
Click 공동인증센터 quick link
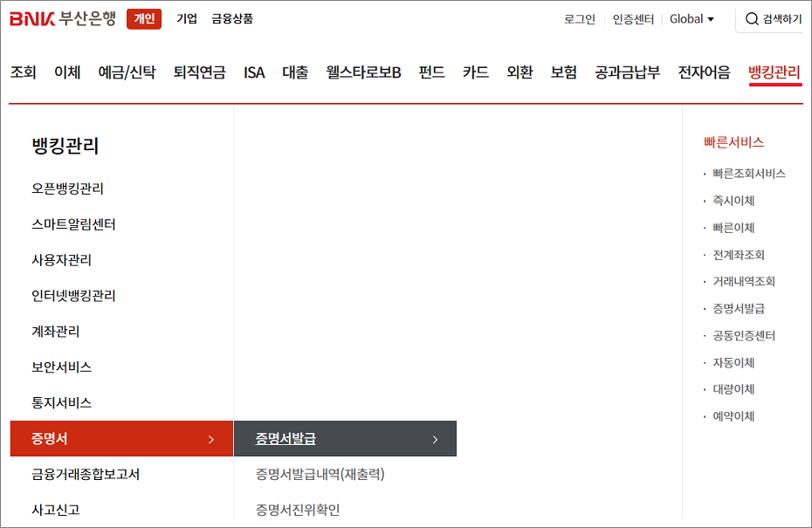pyautogui.click(x=744, y=335)
